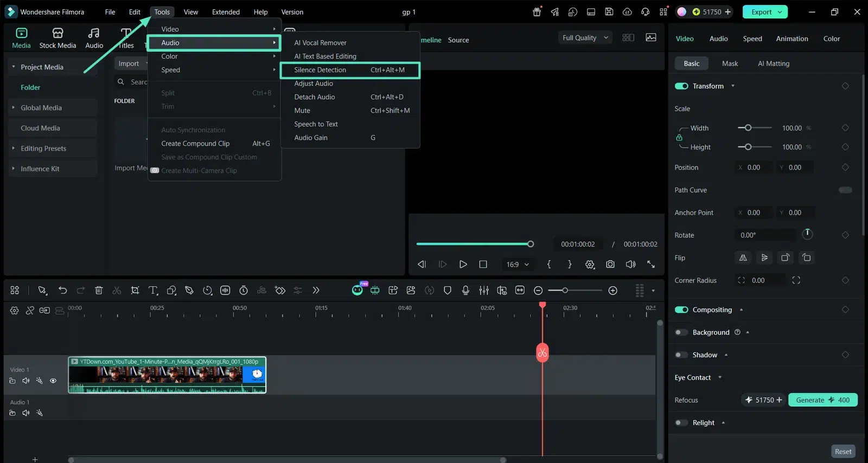
Task: Add text with the T tool
Action: pyautogui.click(x=153, y=291)
